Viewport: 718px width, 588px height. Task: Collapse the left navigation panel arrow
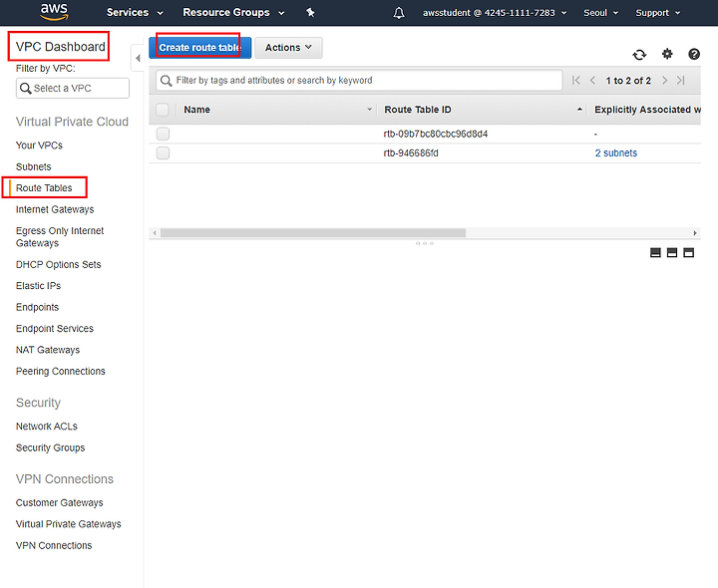coord(138,58)
